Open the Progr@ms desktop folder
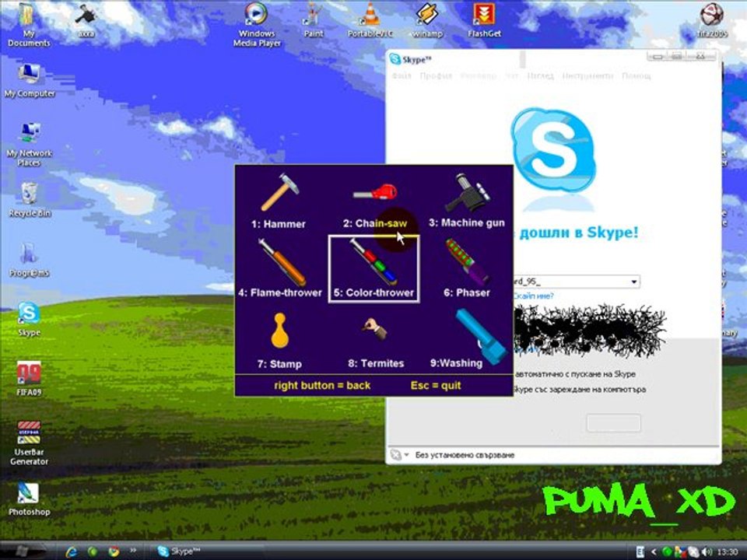The height and width of the screenshot is (560, 747). [29, 260]
